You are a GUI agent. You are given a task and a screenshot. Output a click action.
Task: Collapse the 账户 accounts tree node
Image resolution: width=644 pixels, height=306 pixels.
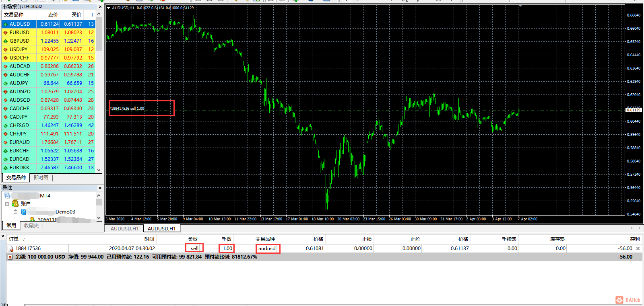coord(7,204)
